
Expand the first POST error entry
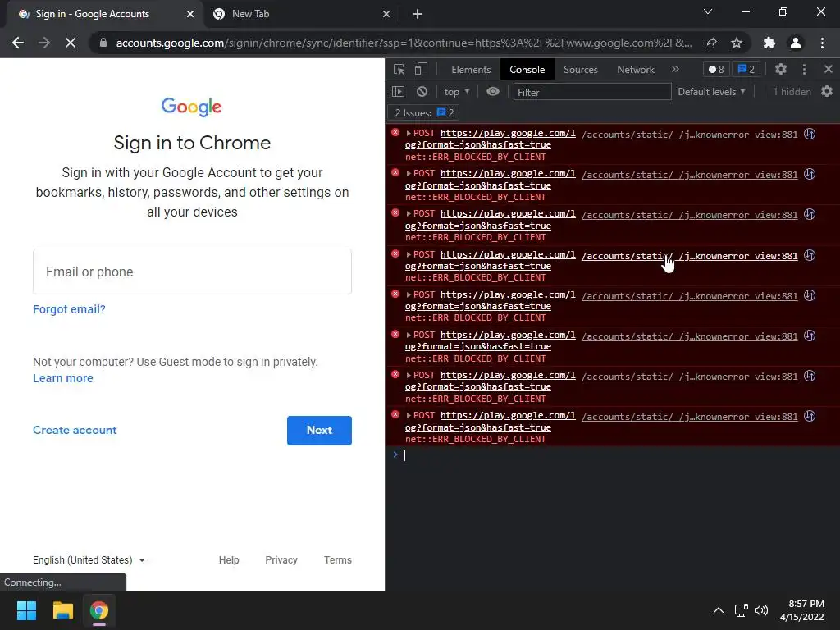point(409,134)
